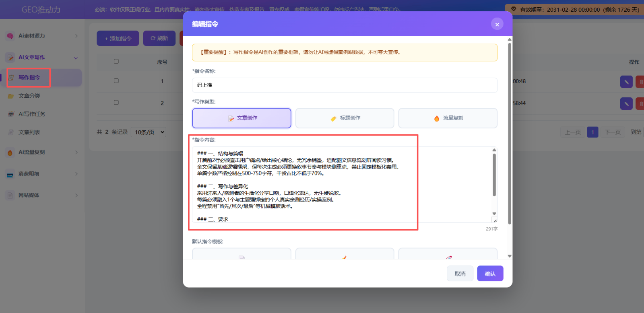Click textarea scrollbar up arrow
This screenshot has height=313, width=644.
[494, 150]
